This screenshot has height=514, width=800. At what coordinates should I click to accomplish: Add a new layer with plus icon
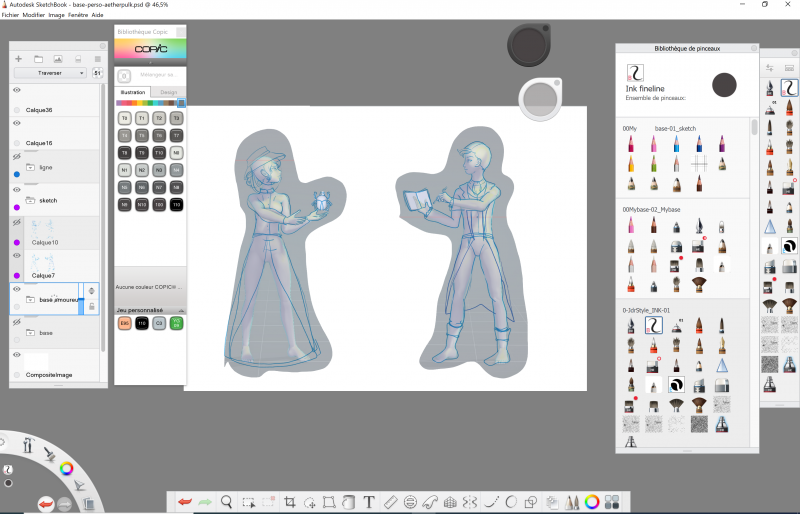pos(18,59)
